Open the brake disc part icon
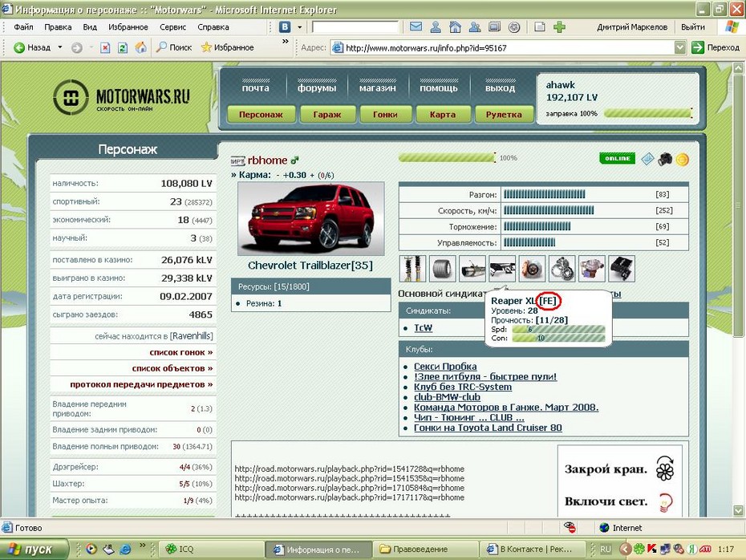The width and height of the screenshot is (746, 560). coord(532,268)
